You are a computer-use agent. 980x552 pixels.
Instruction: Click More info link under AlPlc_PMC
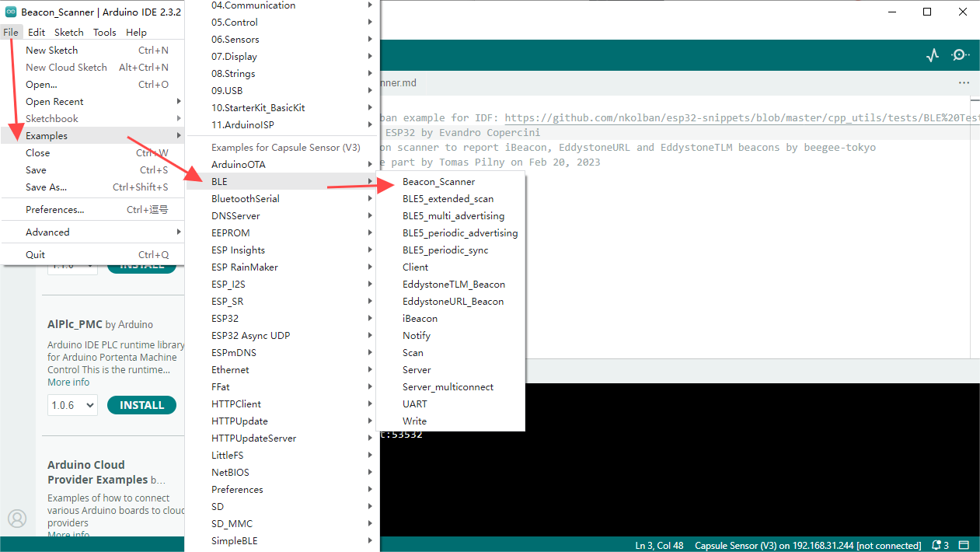pos(68,383)
